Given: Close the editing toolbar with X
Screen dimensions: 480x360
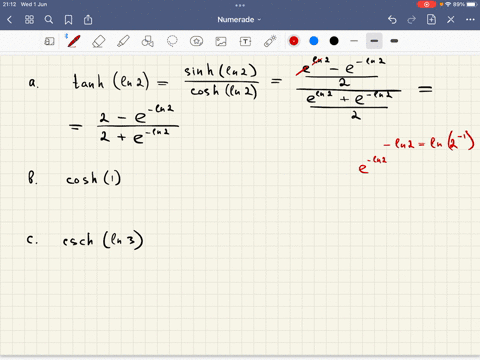Looking at the screenshot, I should pyautogui.click(x=451, y=20).
